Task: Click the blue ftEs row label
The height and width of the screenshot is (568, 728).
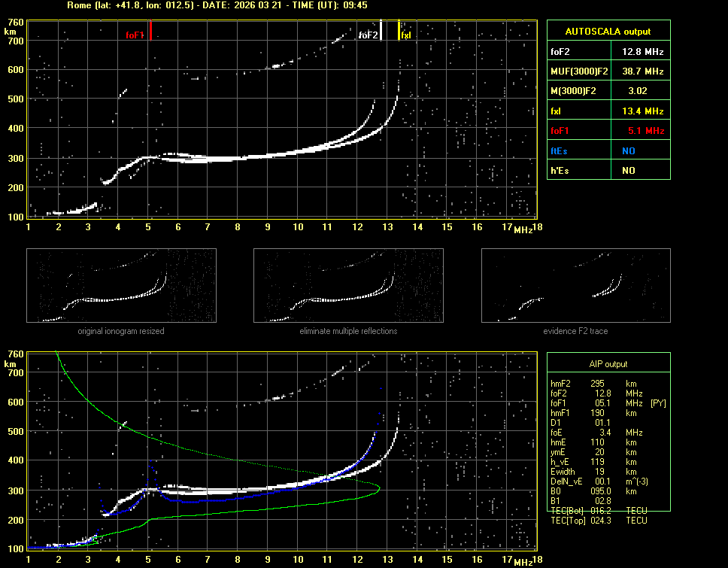Action: [558, 150]
